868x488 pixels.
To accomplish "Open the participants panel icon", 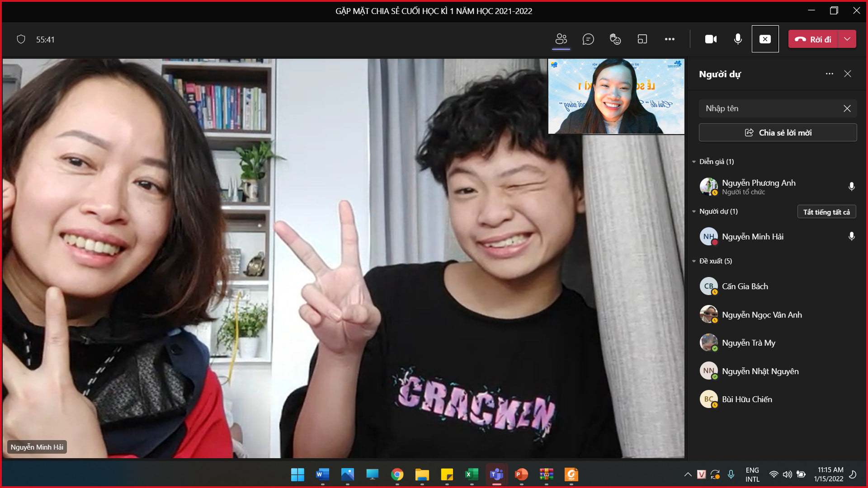I will [x=561, y=39].
